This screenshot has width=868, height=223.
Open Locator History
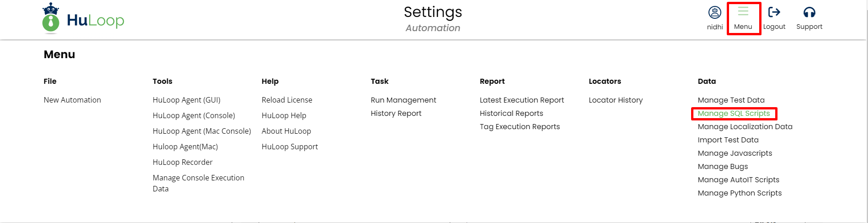615,100
